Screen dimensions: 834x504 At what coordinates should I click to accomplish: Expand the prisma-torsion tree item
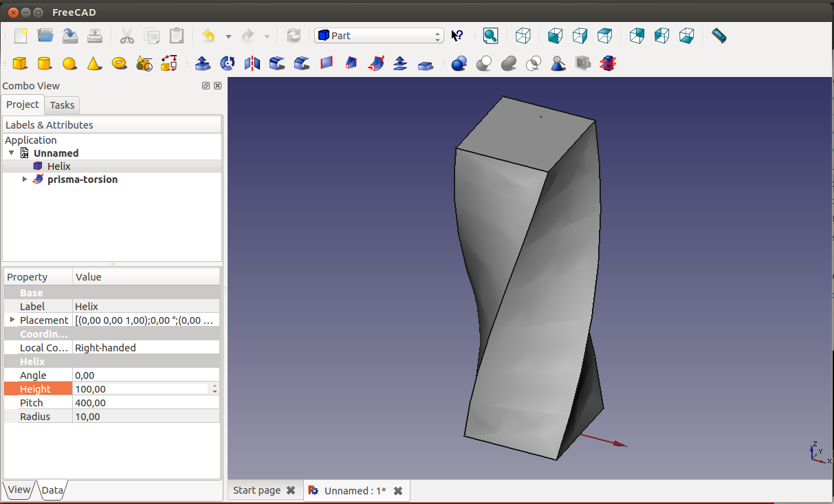point(25,179)
